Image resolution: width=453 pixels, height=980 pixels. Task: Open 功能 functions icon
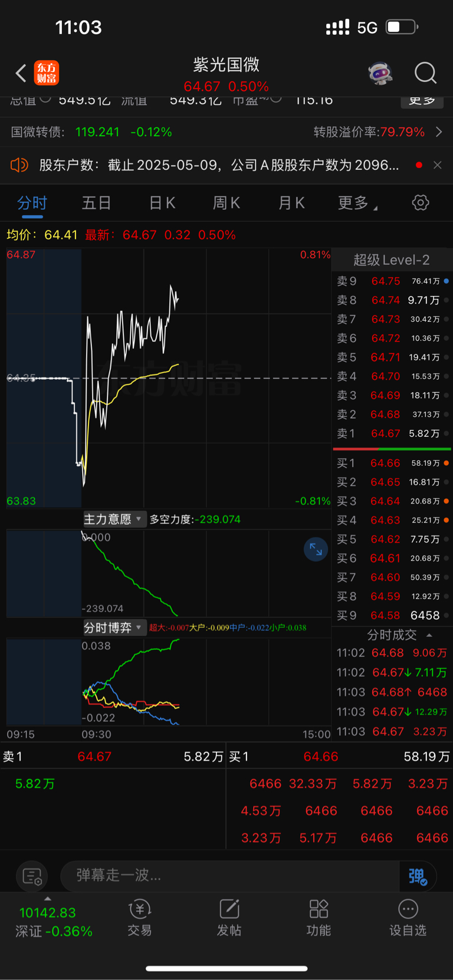click(319, 917)
